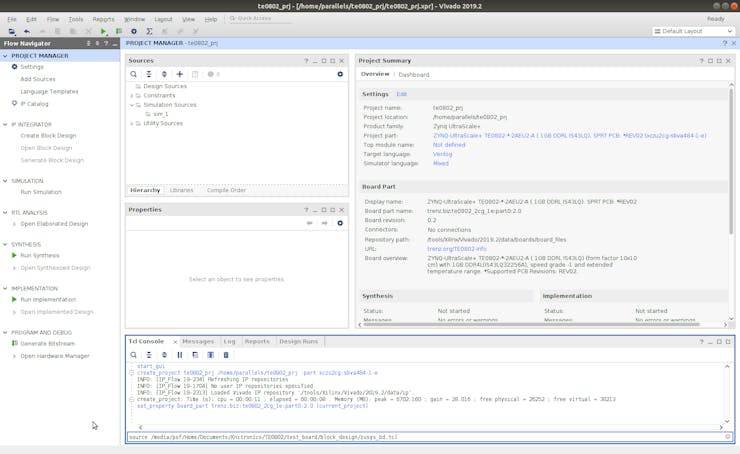The height and width of the screenshot is (454, 740).
Task: Open Settings gear icon in main toolbar
Action: (134, 31)
